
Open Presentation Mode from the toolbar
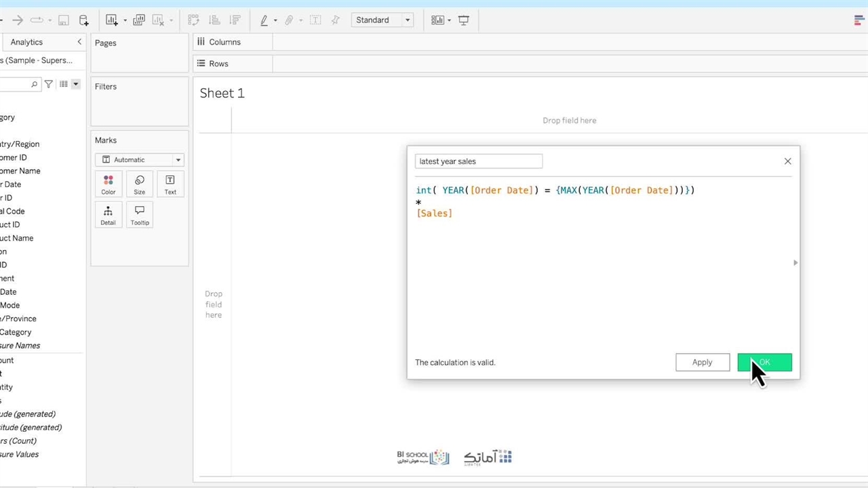[x=464, y=20]
